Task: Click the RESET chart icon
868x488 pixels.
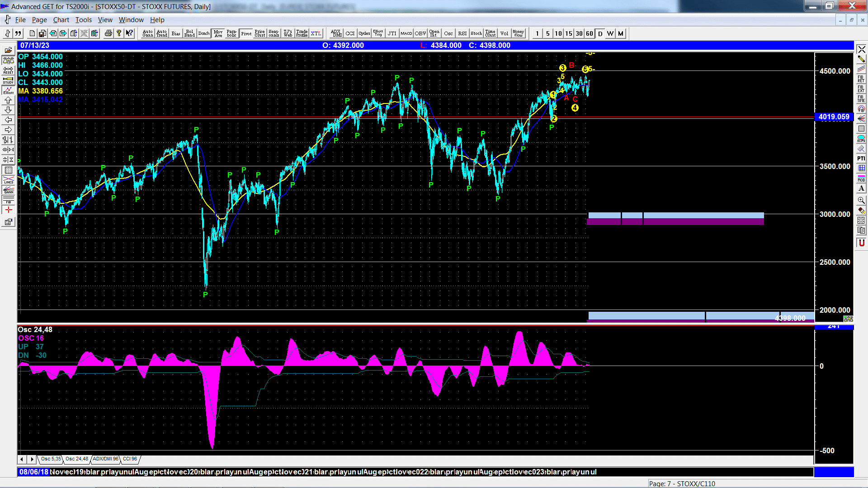Action: click(9, 70)
